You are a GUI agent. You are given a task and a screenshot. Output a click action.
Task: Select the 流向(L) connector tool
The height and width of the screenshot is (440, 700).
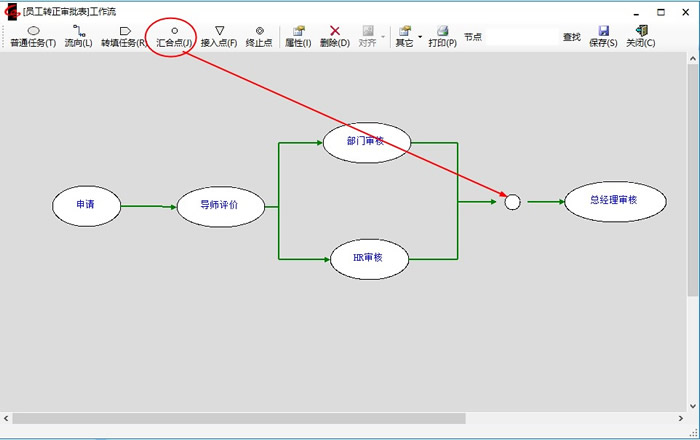[x=78, y=37]
